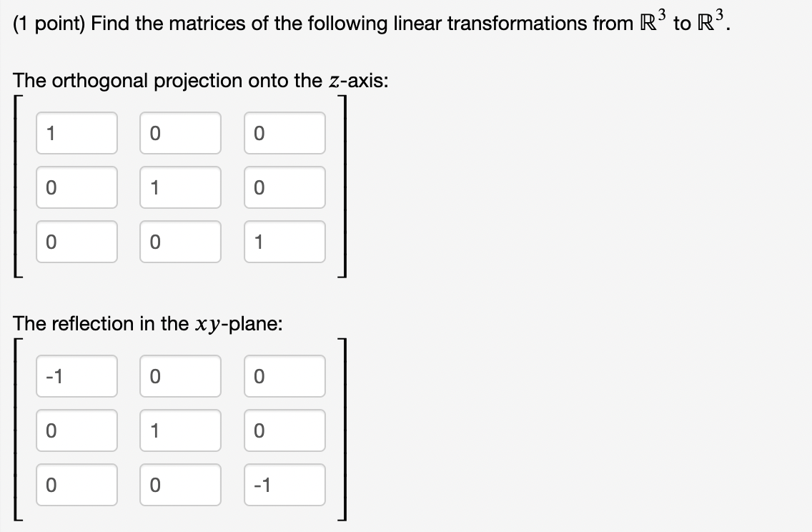Select the -1 field at top-left of reflection matrix
Viewport: 812px width, 532px height.
(x=76, y=376)
